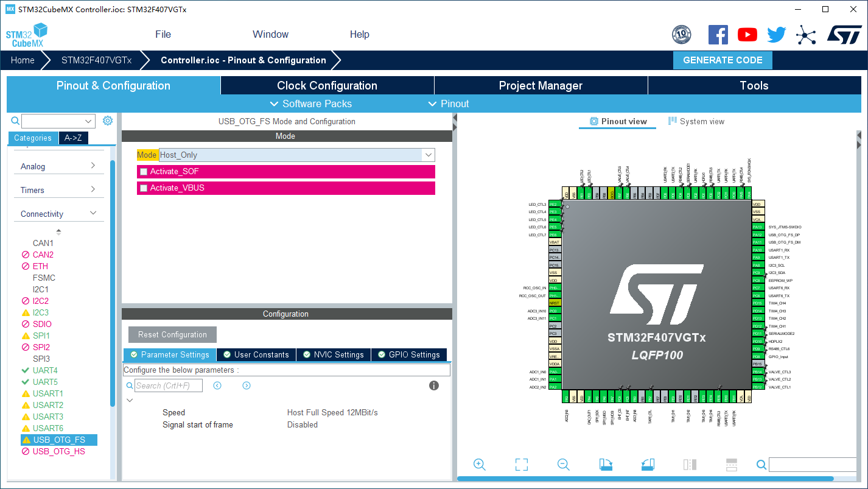Go to the next parameter search result
The width and height of the screenshot is (868, 489).
247,385
